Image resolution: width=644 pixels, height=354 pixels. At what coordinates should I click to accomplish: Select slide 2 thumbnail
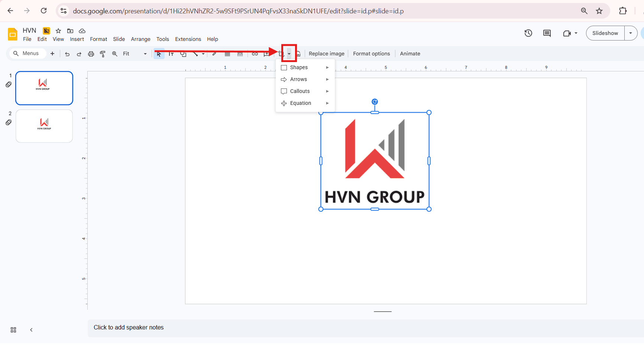[x=44, y=126]
